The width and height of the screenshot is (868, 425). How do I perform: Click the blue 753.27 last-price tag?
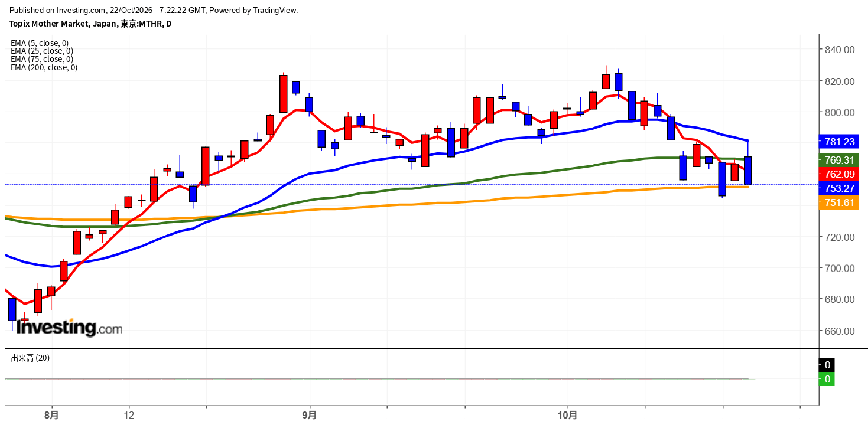838,188
